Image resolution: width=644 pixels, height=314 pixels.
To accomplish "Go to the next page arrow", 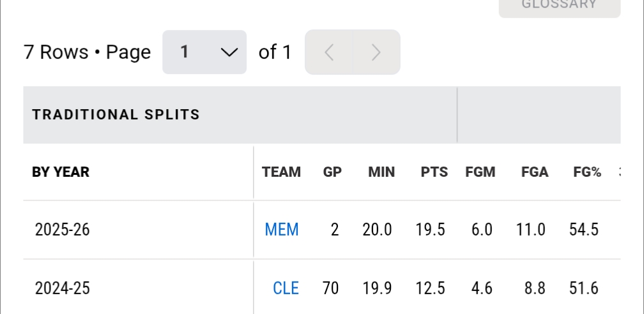I will [376, 52].
